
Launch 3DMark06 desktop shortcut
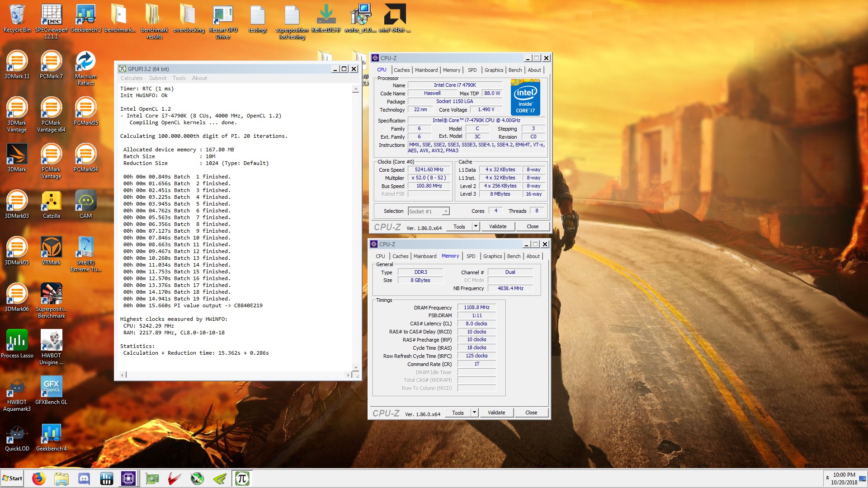17,297
